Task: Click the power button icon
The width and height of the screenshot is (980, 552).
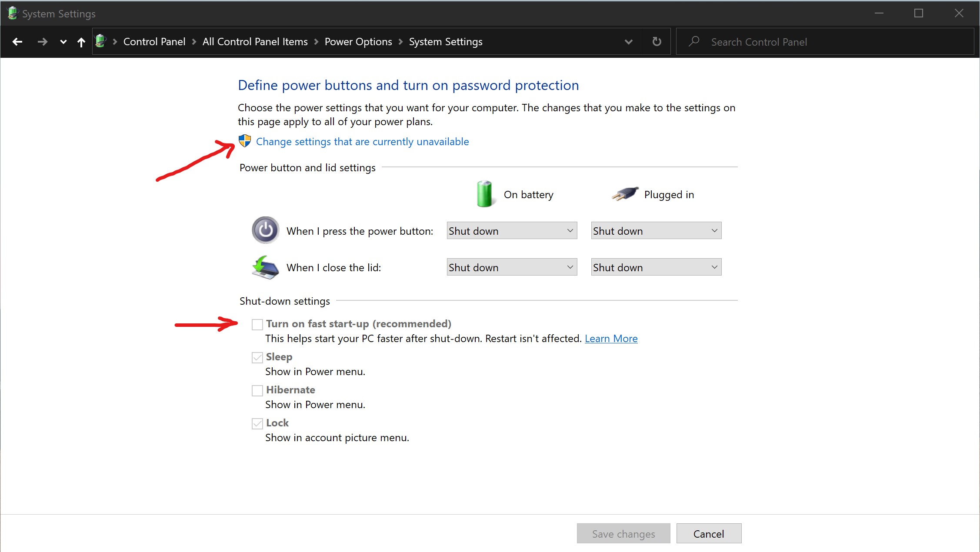Action: (x=265, y=230)
